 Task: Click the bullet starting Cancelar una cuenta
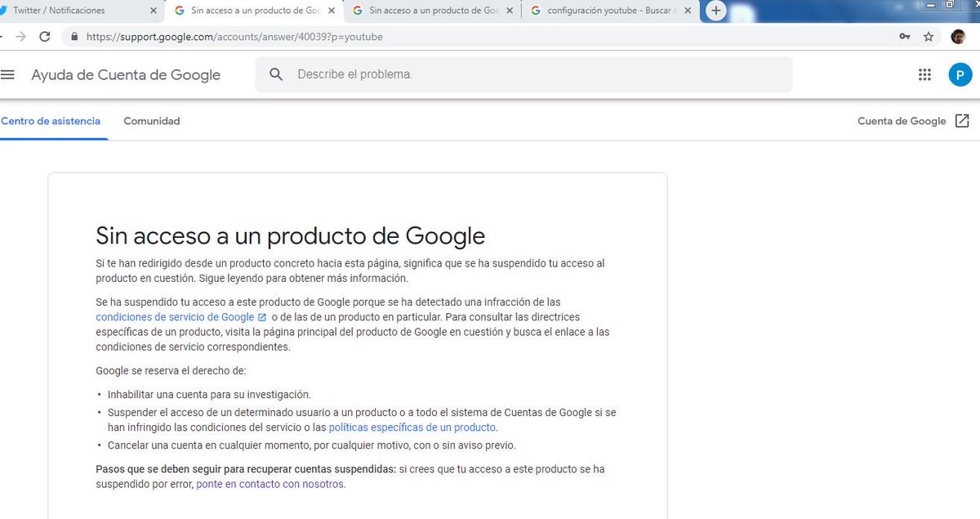point(312,445)
